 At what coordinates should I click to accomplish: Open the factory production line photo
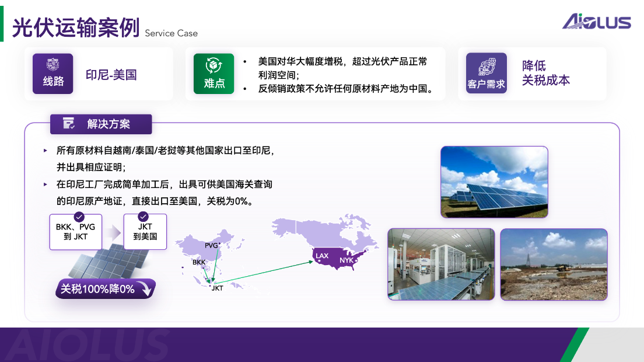coord(441,264)
